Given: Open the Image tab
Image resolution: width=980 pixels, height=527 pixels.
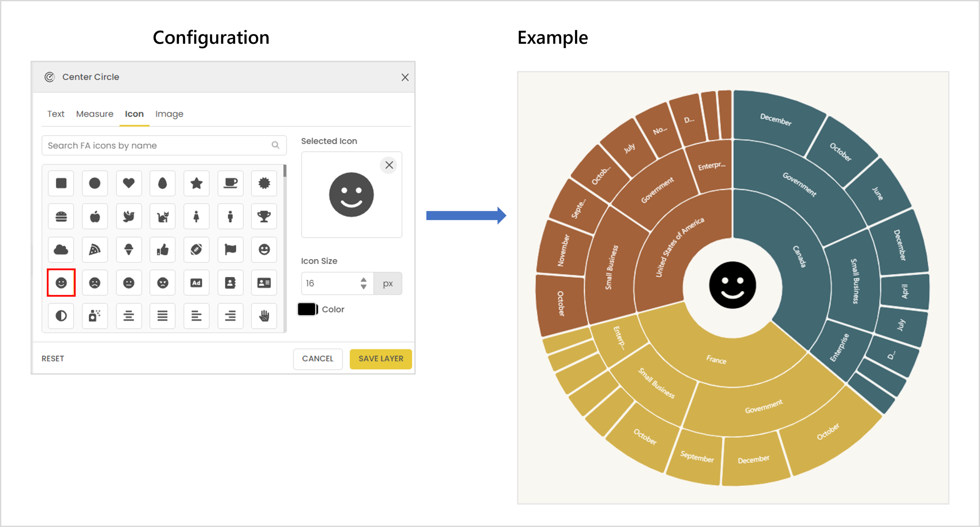Looking at the screenshot, I should tap(169, 114).
